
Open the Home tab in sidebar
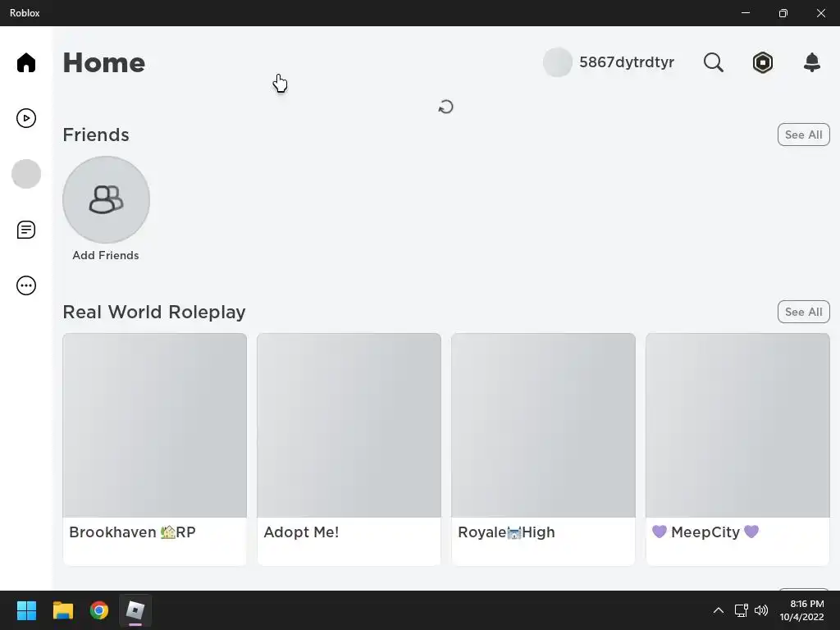point(25,62)
